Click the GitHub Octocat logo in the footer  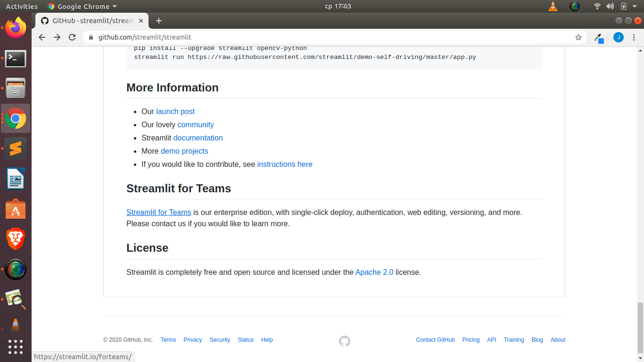coord(344,340)
